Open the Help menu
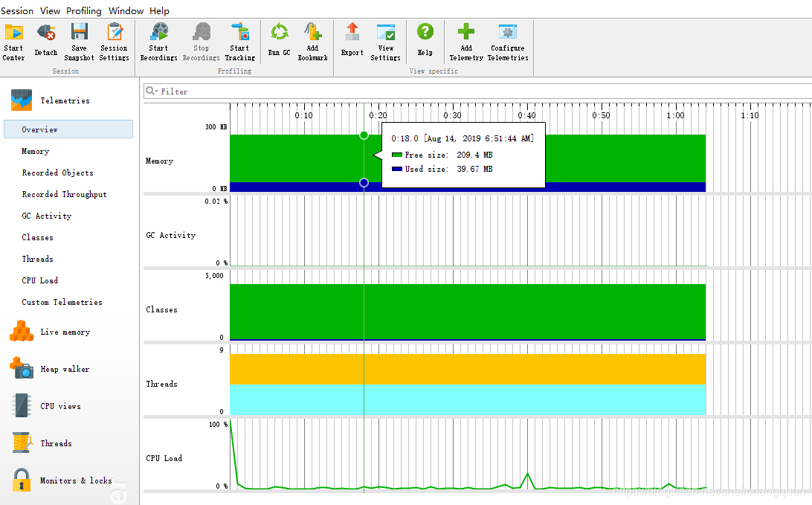Screen dimensions: 812x505 (159, 11)
